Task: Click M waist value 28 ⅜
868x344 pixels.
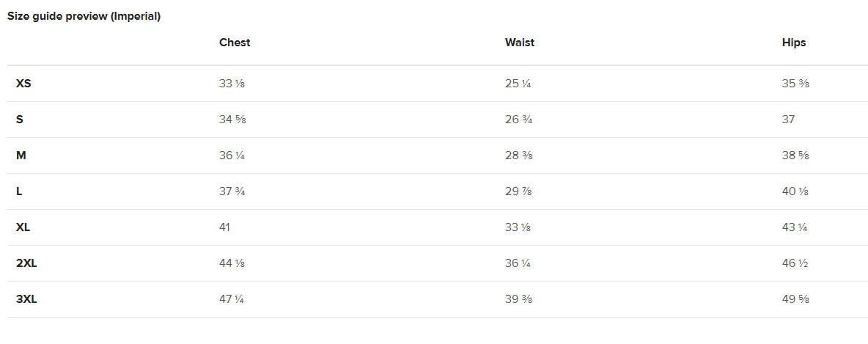Action: tap(518, 155)
